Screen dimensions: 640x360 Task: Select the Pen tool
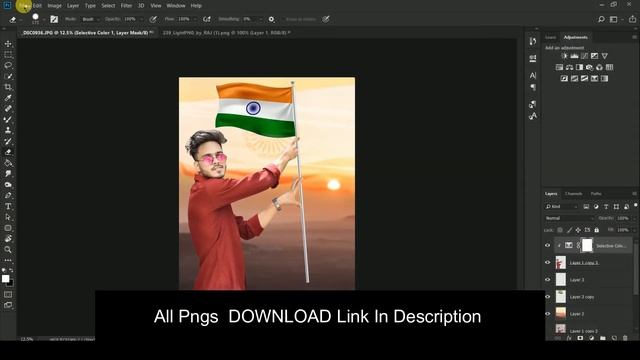8,196
